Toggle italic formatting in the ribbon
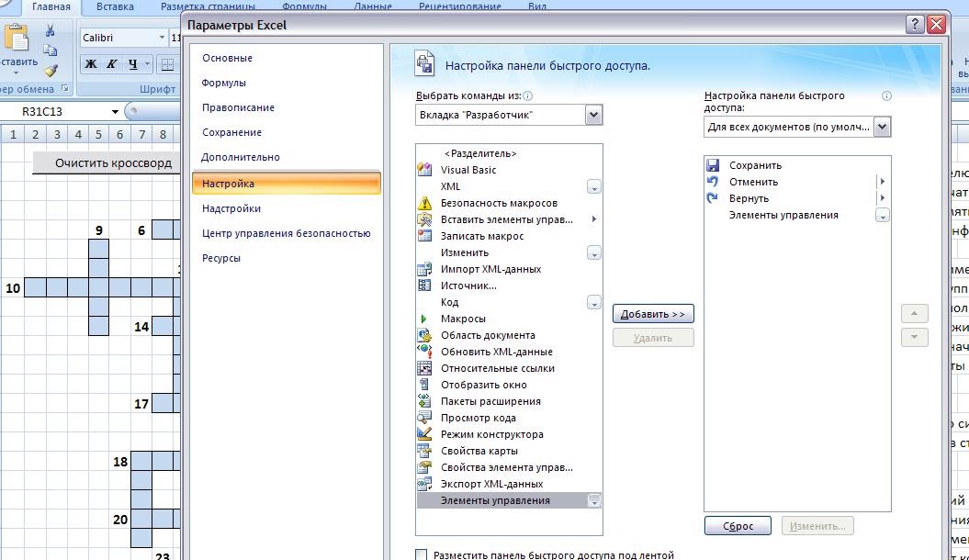 pyautogui.click(x=112, y=64)
